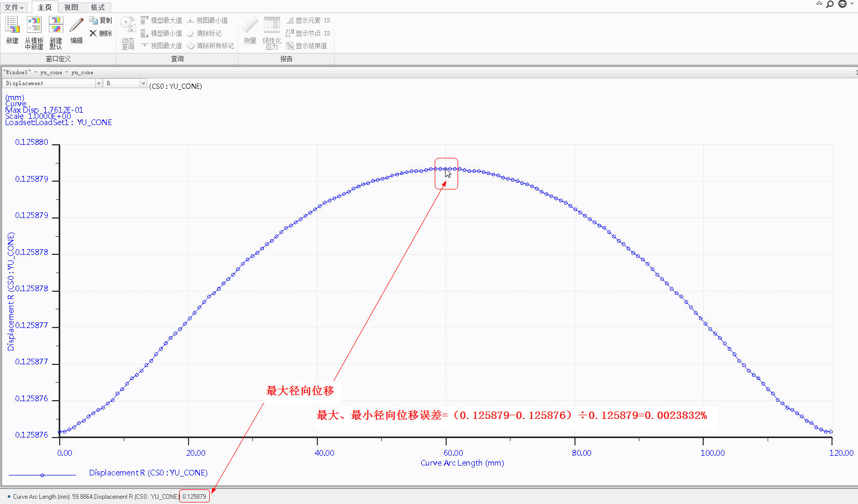Click the 60.00 x-axis tick label

[x=453, y=453]
